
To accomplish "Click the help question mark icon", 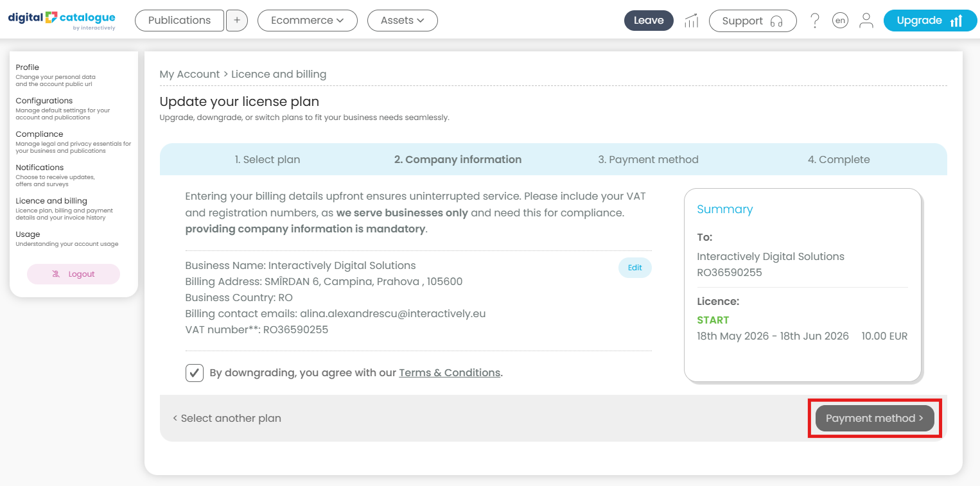I will click(814, 21).
